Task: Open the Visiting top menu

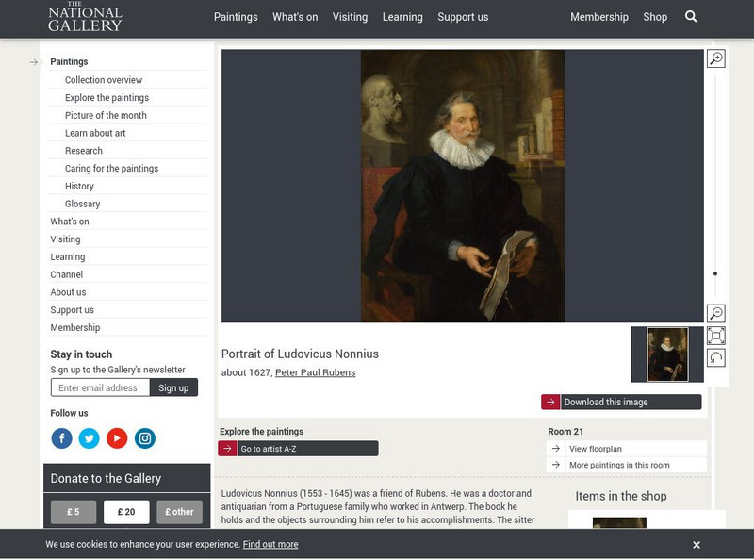Action: (350, 17)
